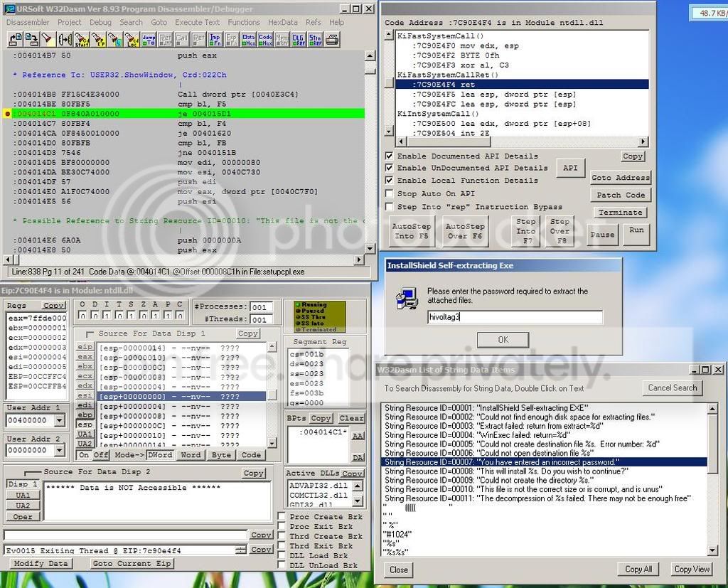The image size is (728, 588).
Task: Open the Disassembler menu
Action: coord(28,22)
